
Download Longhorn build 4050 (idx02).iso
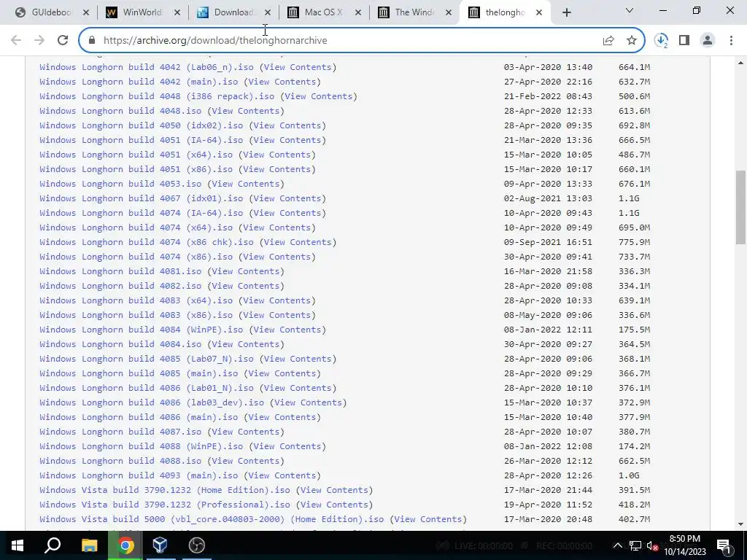pyautogui.click(x=141, y=125)
